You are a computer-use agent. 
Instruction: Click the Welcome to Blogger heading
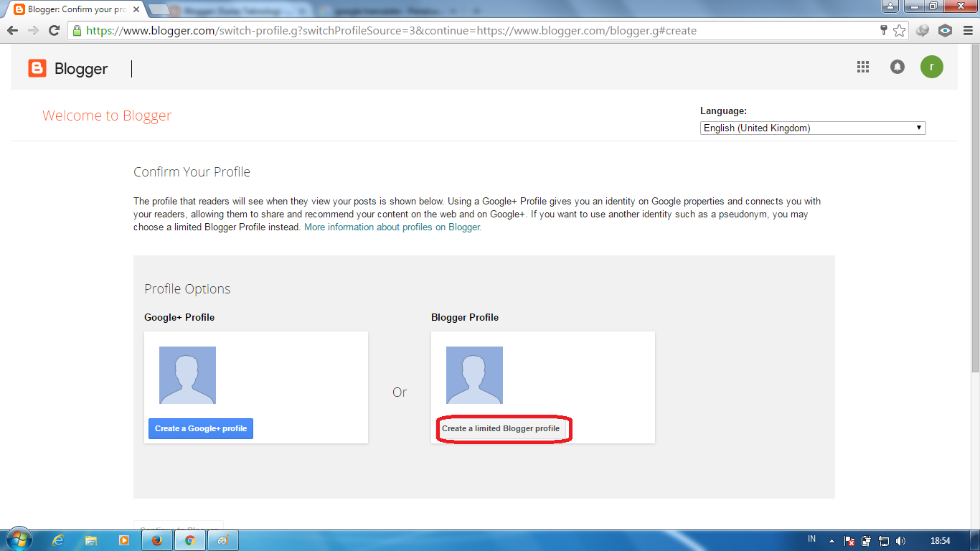[x=107, y=116]
